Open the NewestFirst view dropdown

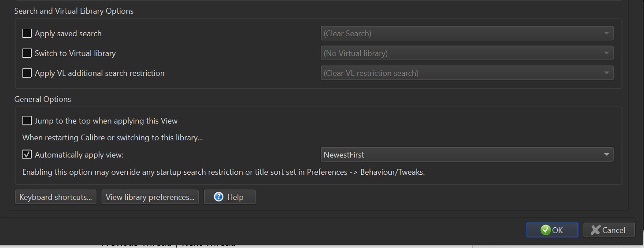click(466, 155)
